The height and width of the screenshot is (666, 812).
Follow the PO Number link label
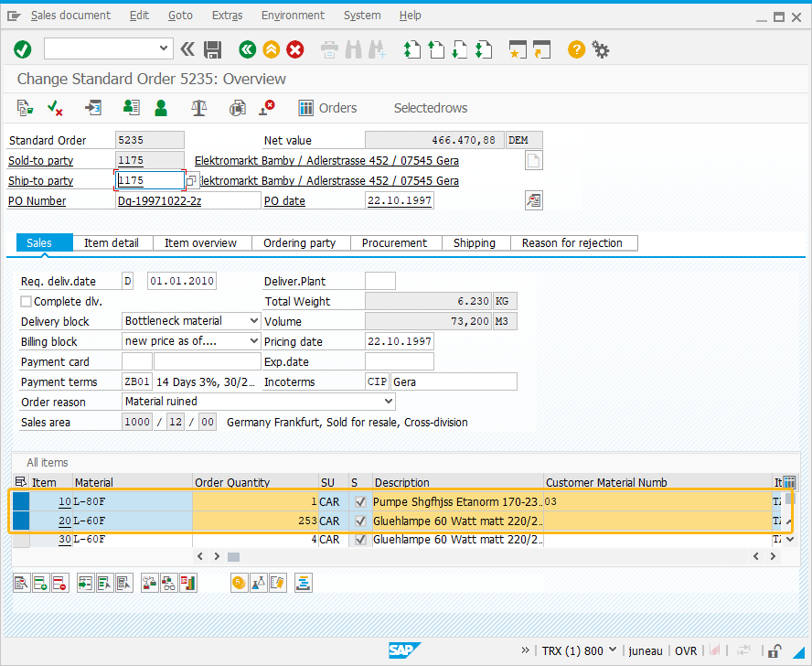[37, 201]
